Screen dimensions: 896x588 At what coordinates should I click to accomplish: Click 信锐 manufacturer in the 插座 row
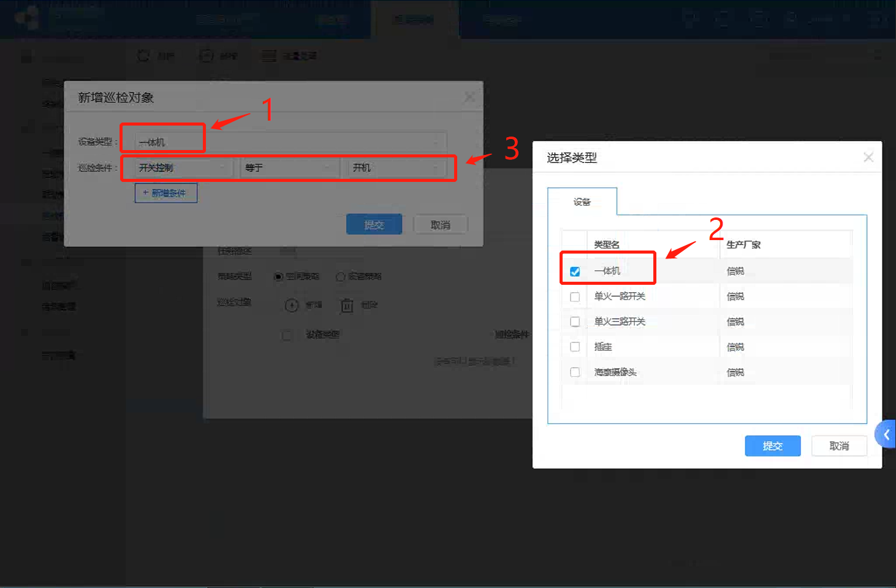click(x=735, y=347)
